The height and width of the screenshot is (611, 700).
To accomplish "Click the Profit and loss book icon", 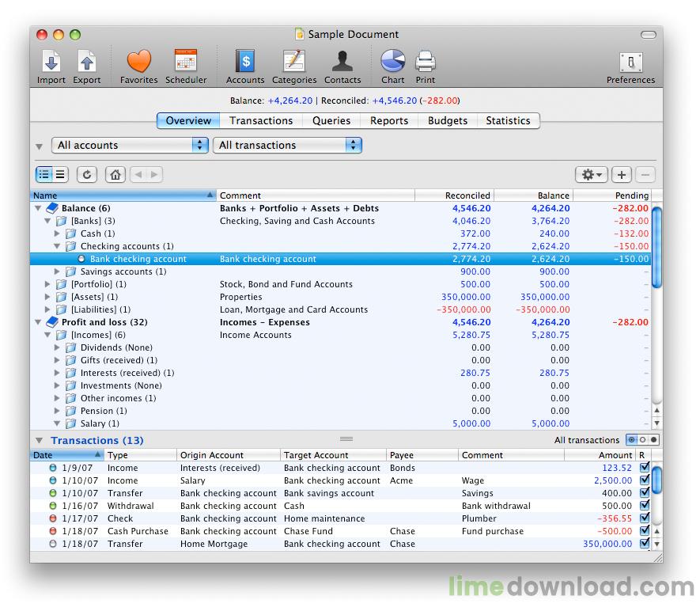I will pos(52,322).
